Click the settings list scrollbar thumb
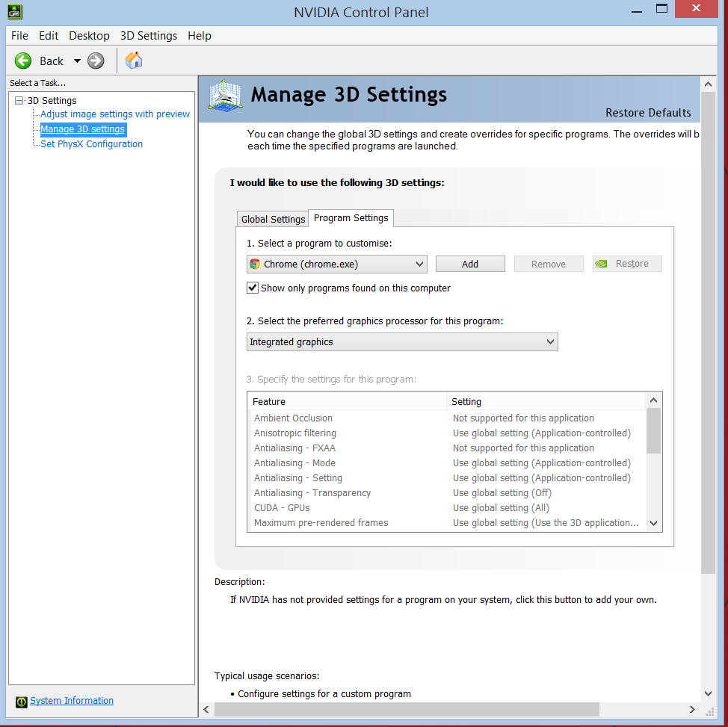This screenshot has width=728, height=727. pos(654,431)
